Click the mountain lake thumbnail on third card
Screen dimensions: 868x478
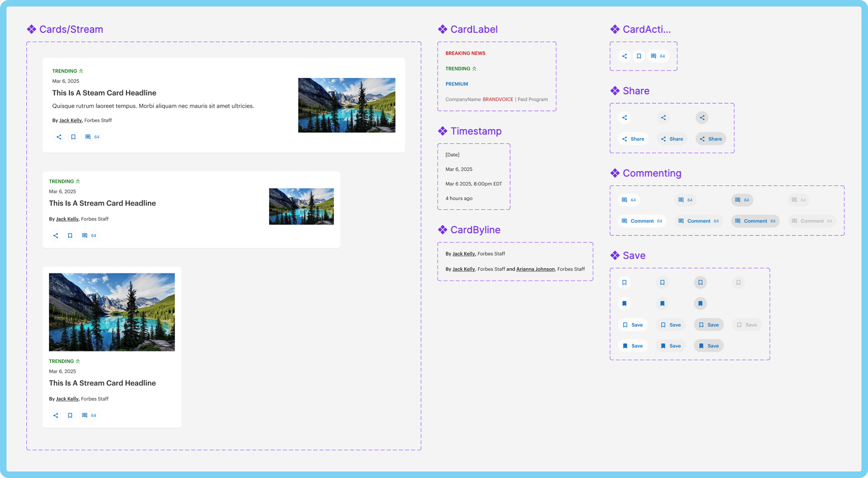[112, 312]
